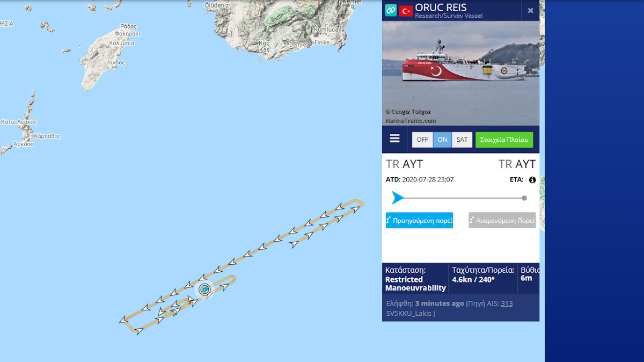Switch the track toggle to OFF

(x=422, y=140)
